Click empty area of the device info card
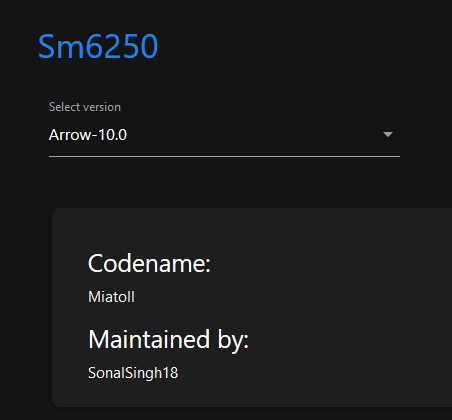452x420 pixels. [x=333, y=317]
